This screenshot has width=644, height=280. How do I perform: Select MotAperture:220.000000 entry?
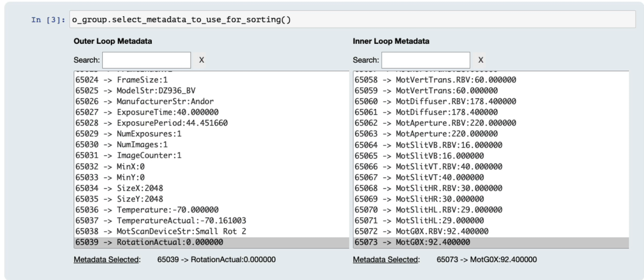pyautogui.click(x=446, y=134)
